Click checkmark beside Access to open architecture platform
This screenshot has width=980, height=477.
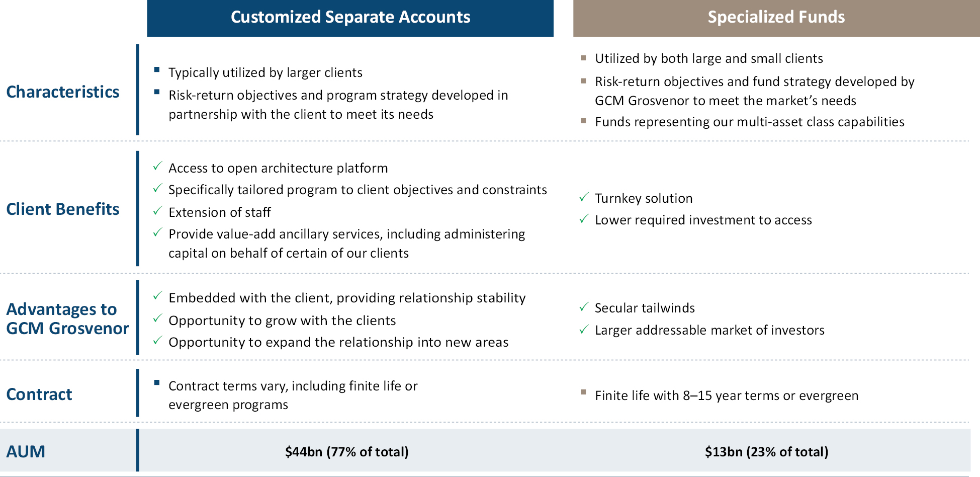click(x=157, y=166)
